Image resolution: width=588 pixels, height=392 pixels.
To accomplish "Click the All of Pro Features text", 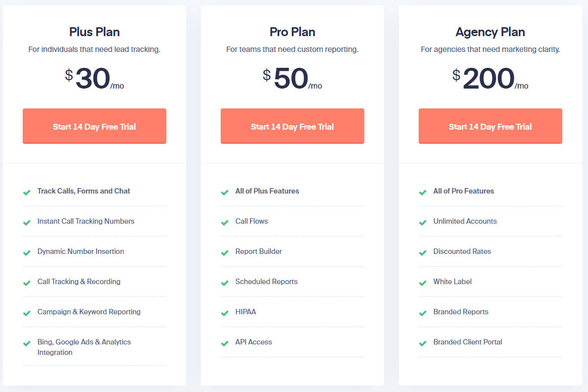I will click(x=464, y=191).
